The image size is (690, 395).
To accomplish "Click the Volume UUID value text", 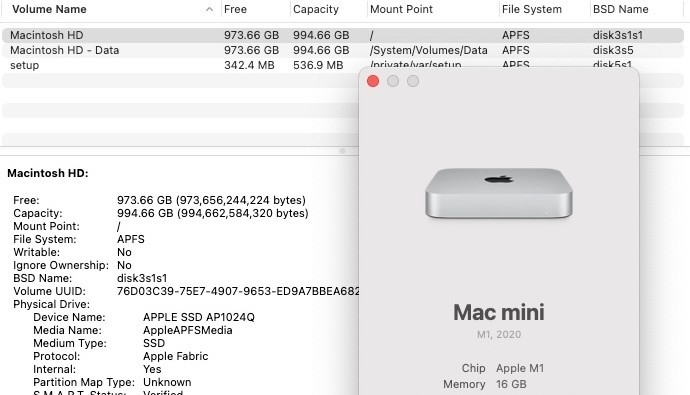I will (x=238, y=291).
